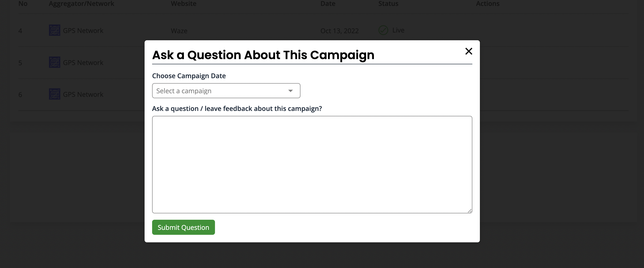Click the GPS Network globe icon in row 5
Viewport: 644px width, 268px height.
tap(54, 62)
